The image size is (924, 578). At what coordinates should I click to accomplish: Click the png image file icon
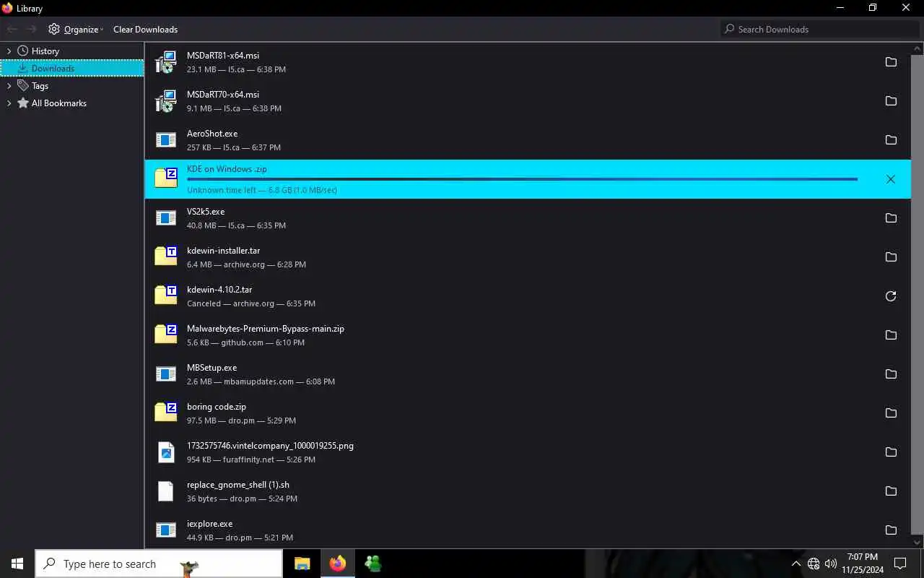tap(166, 452)
